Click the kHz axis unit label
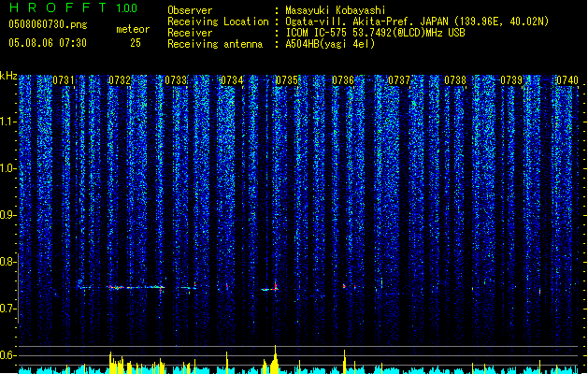This screenshot has height=374, width=588. [x=8, y=76]
